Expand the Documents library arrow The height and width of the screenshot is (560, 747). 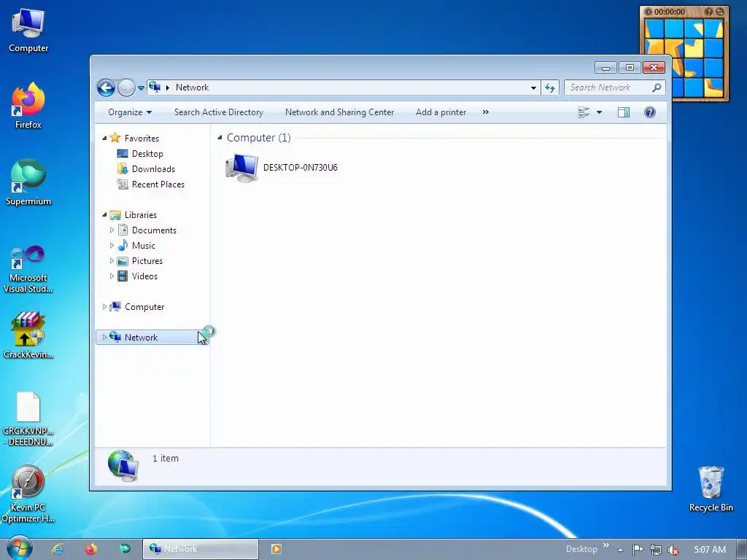tap(112, 230)
